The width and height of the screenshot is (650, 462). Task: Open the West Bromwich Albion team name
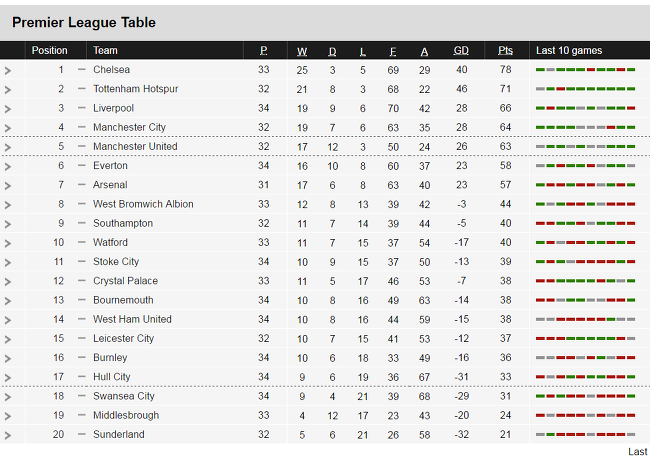[143, 204]
